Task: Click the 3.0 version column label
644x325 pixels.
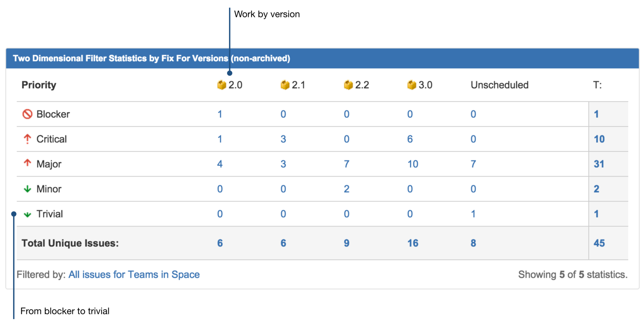Action: pos(425,85)
